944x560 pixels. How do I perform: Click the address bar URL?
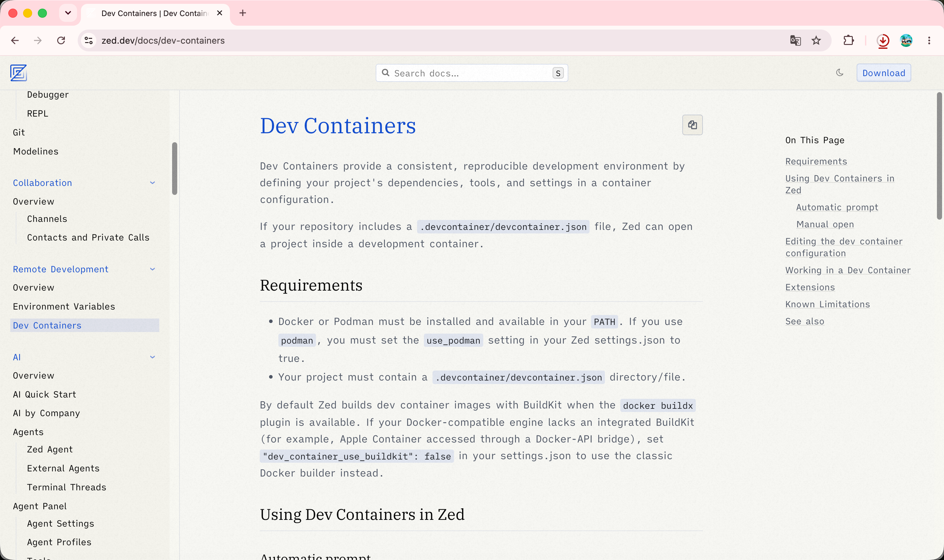pos(163,40)
